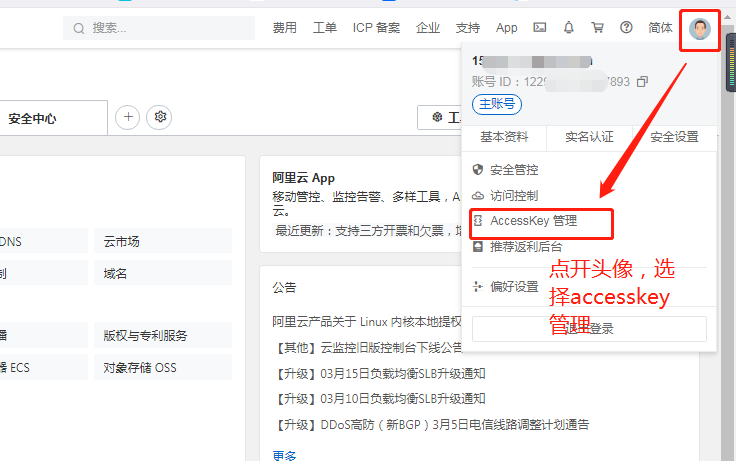Open 03月10日负载均衡SLB升级通知
This screenshot has height=461, width=736.
point(379,399)
